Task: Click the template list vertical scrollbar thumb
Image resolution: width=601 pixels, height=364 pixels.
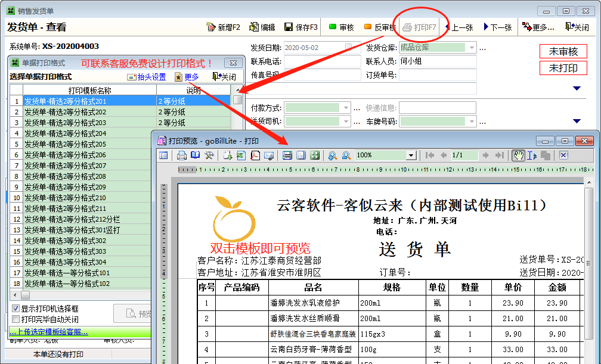Action: point(238,99)
